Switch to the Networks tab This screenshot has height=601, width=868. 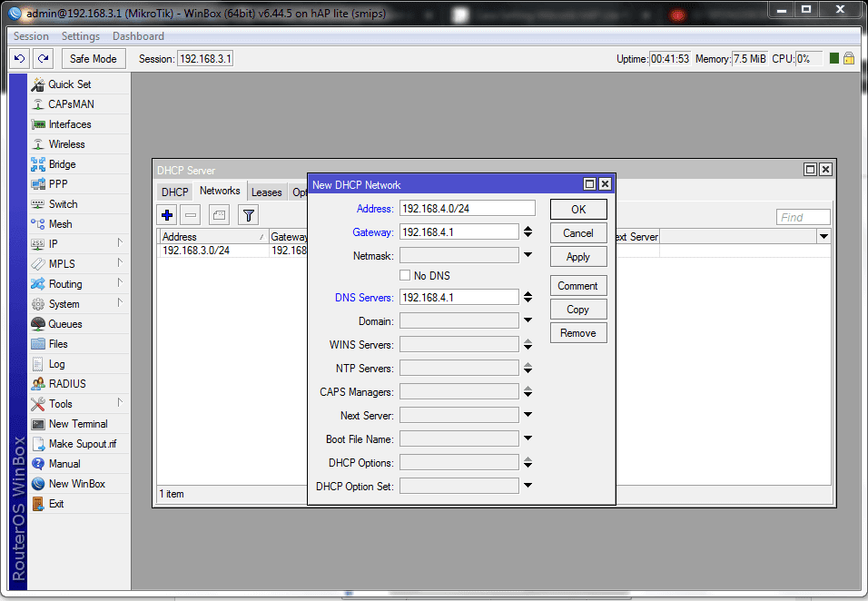[x=220, y=191]
